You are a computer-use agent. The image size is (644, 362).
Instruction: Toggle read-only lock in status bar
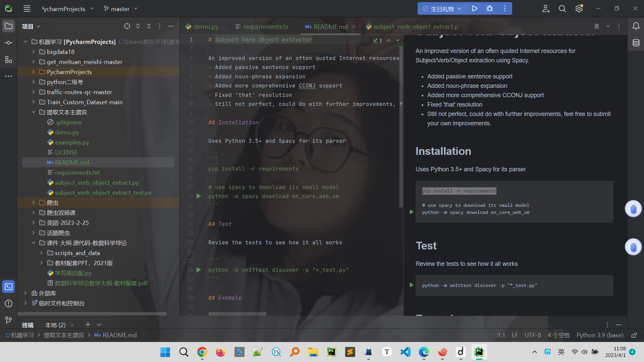(634, 335)
